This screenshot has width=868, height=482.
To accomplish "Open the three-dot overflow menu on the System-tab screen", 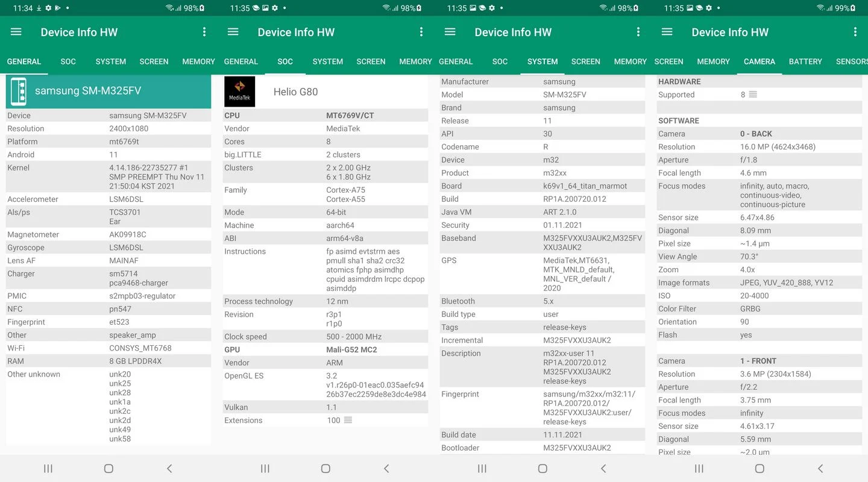I will 638,32.
